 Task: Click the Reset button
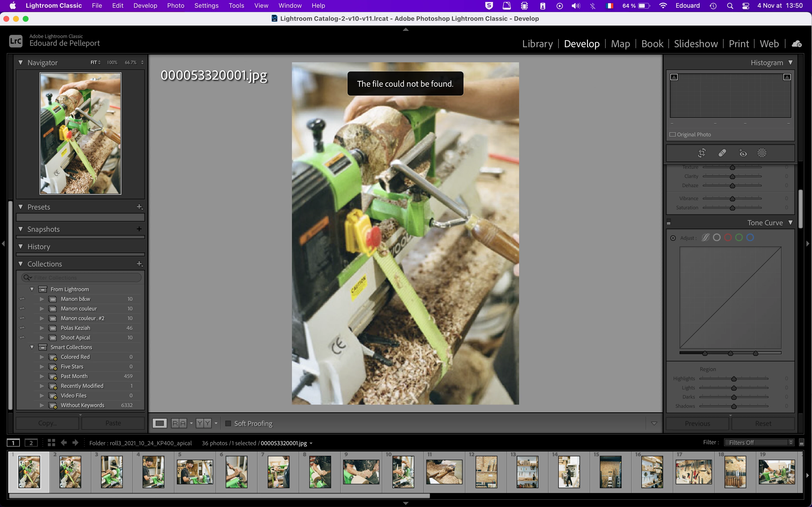(x=763, y=423)
